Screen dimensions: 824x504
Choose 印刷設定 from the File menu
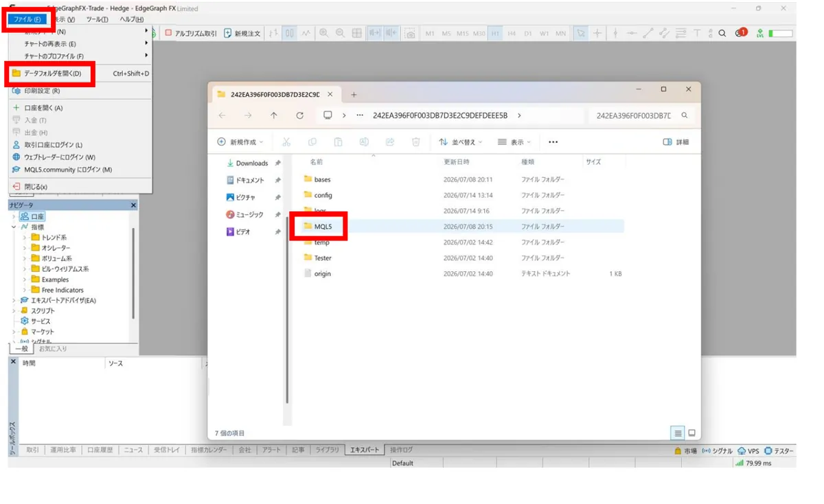point(42,91)
